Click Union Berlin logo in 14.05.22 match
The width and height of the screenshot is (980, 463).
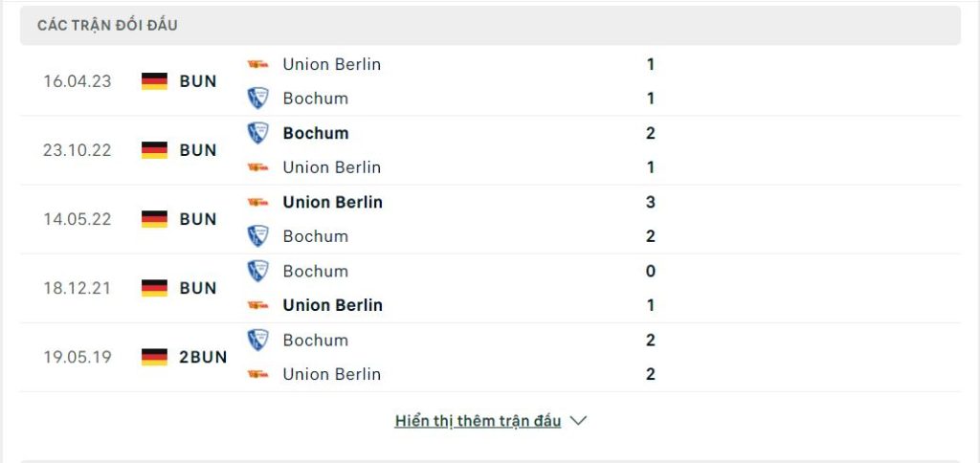pyautogui.click(x=257, y=202)
